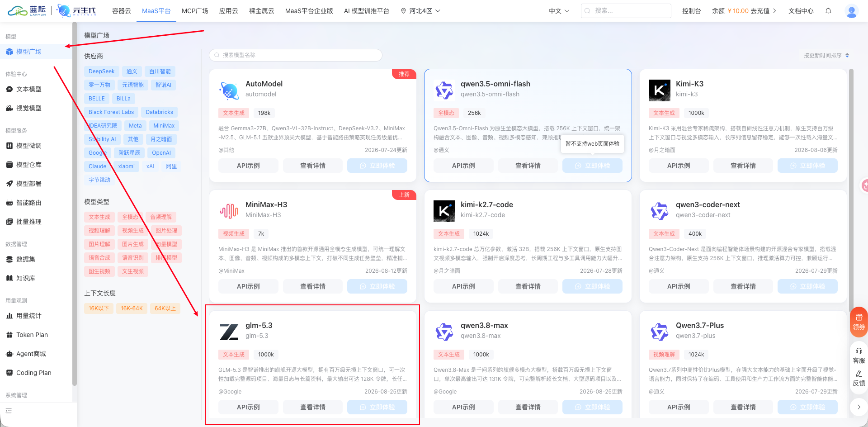Toggle the OpenAI provider filter

(161, 153)
